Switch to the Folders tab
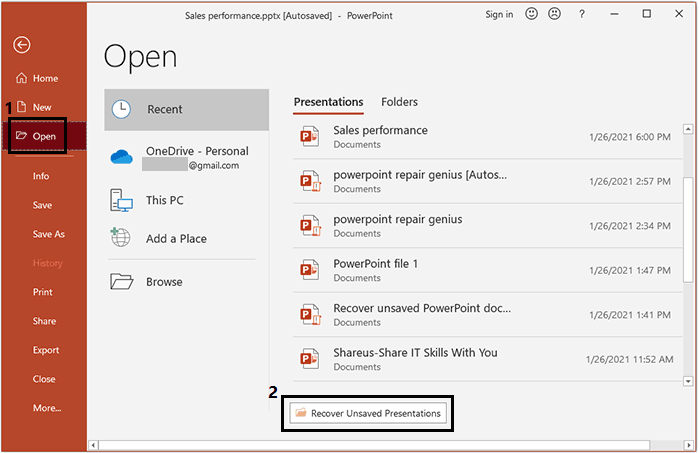The image size is (700, 453). click(399, 102)
